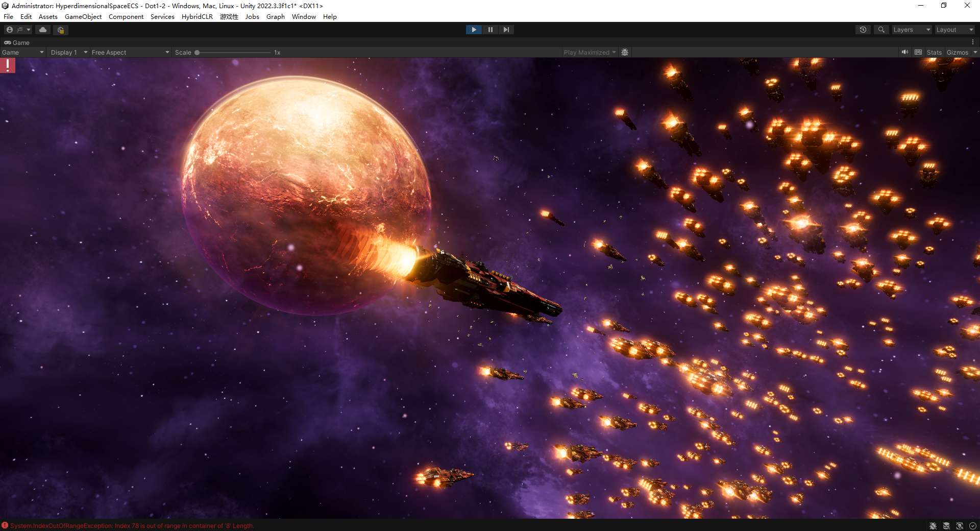Viewport: 980px width, 531px height.
Task: Open the Services menu
Action: 162,17
